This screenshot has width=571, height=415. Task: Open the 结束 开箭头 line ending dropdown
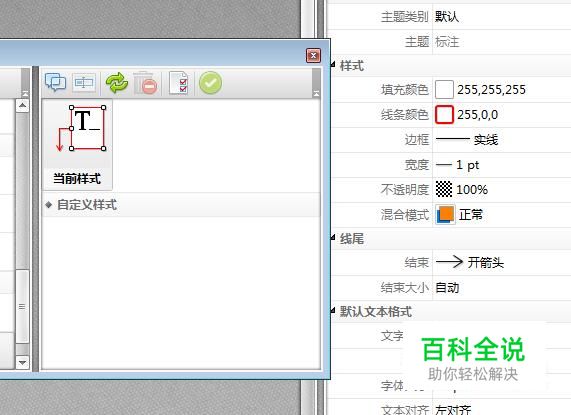pos(502,262)
